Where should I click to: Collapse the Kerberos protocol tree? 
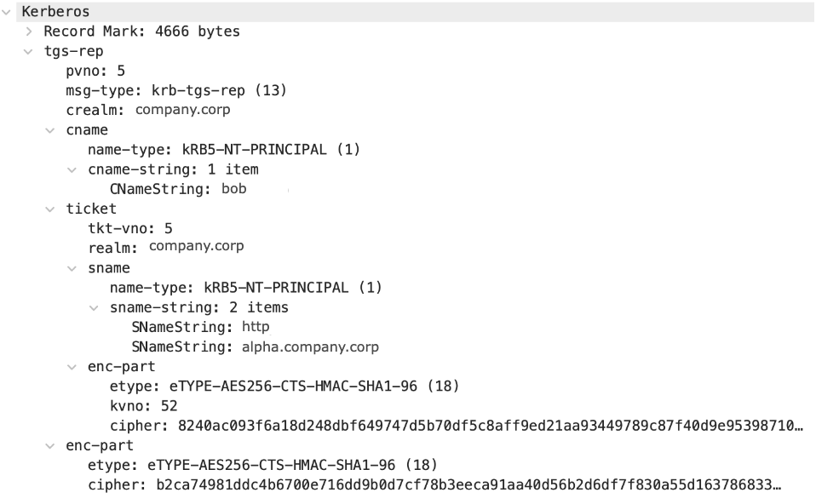click(7, 12)
